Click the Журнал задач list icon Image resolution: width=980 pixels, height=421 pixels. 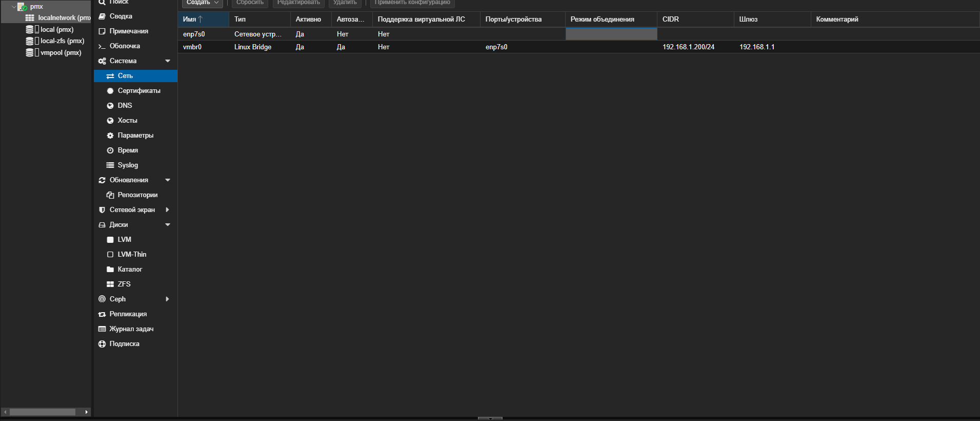coord(102,329)
